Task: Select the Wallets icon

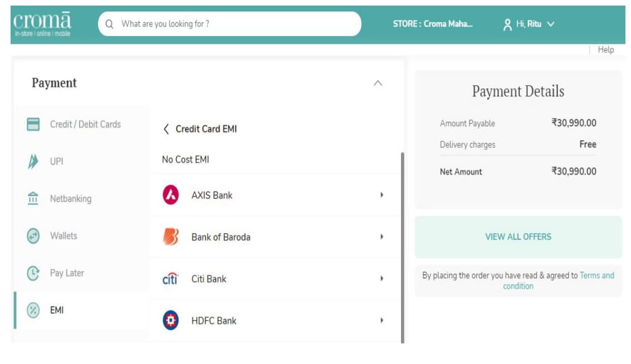Action: point(33,235)
